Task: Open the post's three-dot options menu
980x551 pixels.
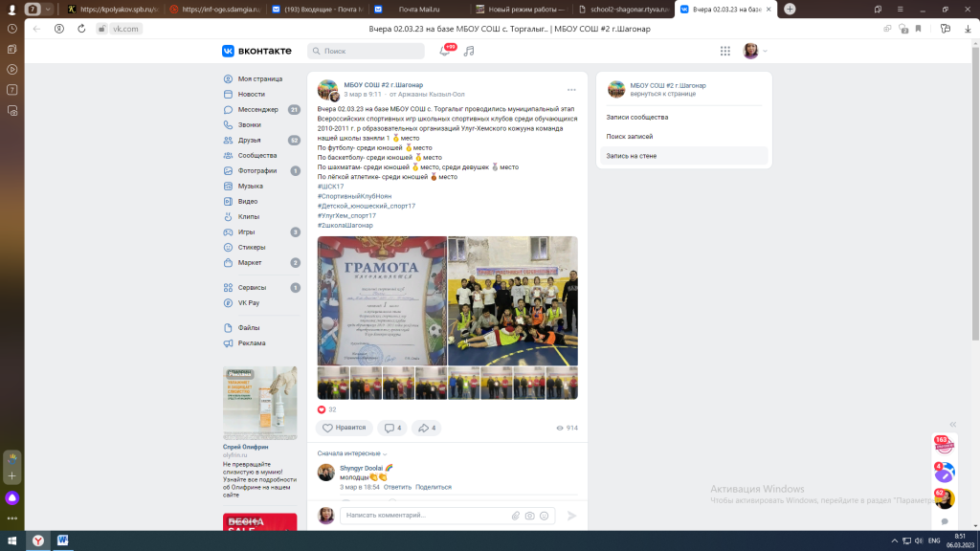Action: pos(571,90)
